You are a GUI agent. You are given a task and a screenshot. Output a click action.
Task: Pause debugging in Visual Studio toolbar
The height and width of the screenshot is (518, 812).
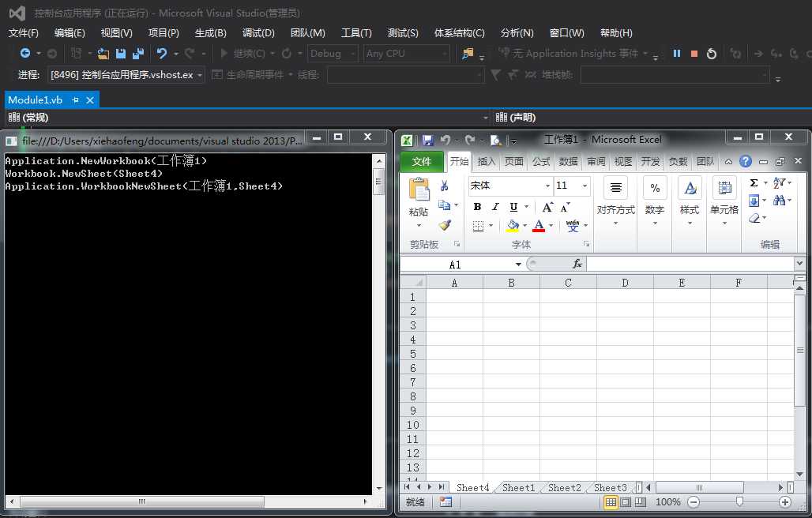(676, 54)
